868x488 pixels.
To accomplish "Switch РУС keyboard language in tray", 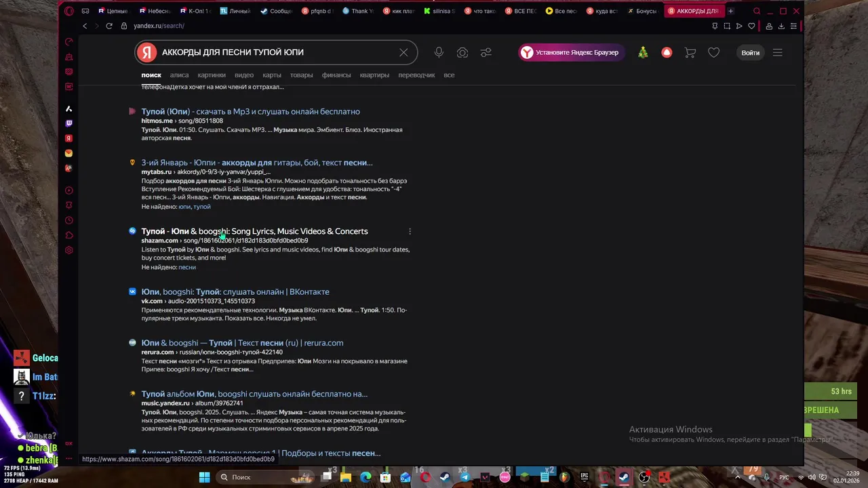I will click(x=784, y=477).
